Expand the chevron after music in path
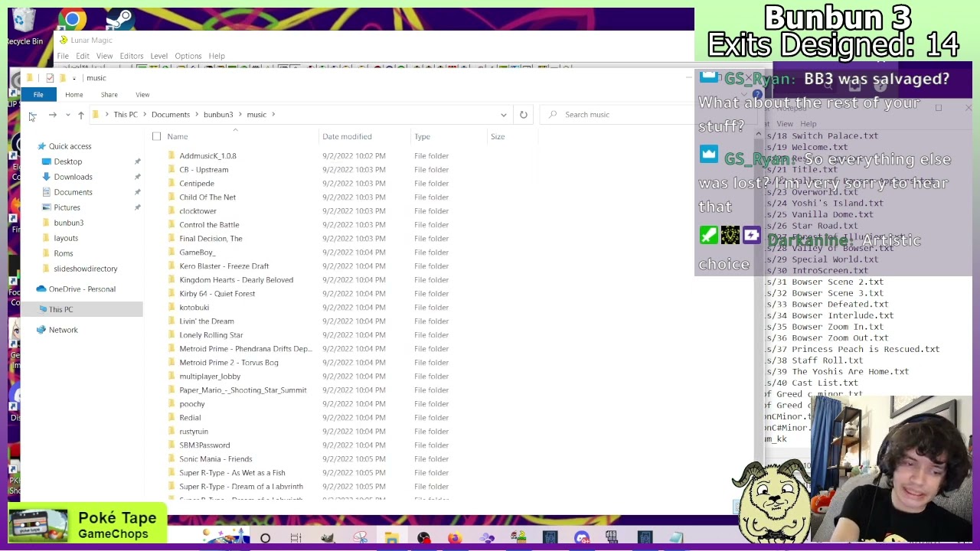 coord(273,115)
